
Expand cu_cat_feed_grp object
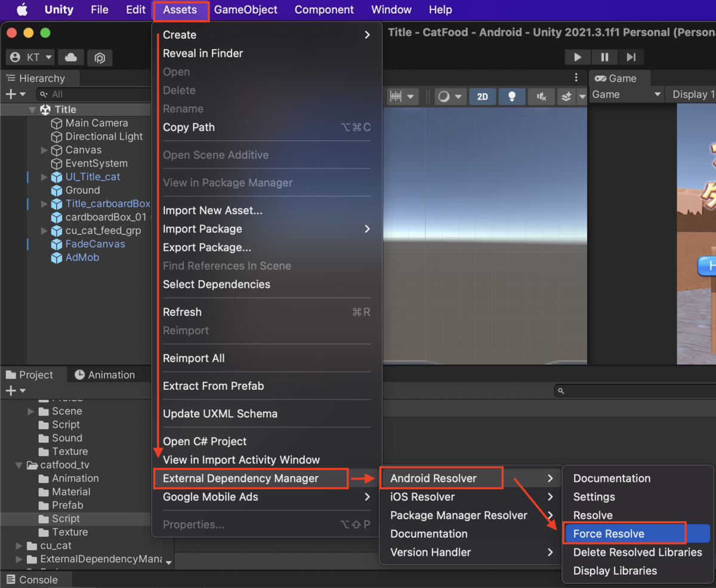(x=44, y=230)
